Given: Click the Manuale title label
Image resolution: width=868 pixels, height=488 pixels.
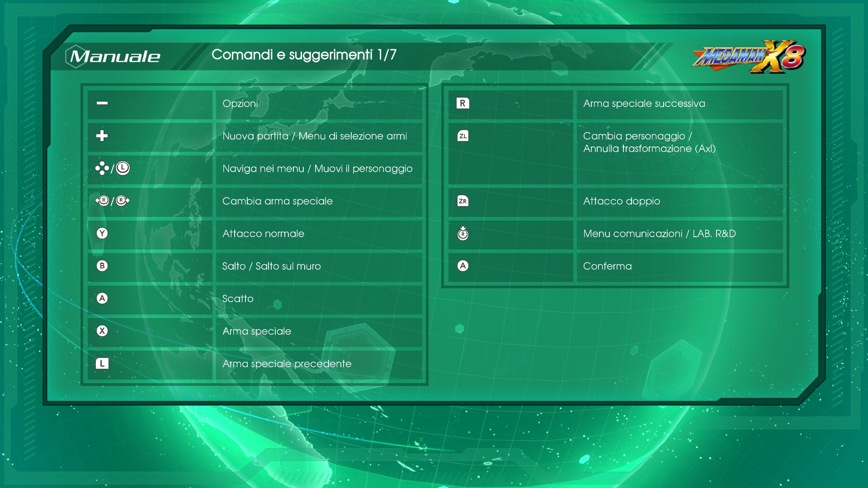Looking at the screenshot, I should (115, 56).
